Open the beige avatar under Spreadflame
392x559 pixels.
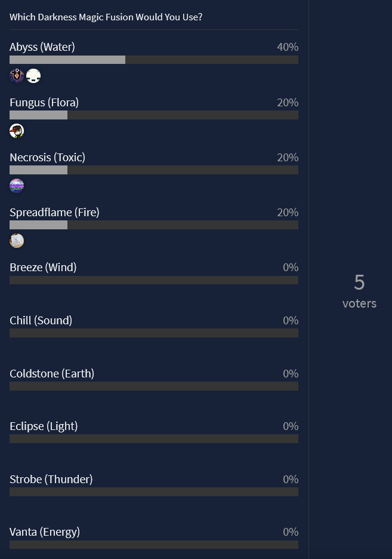coord(17,241)
